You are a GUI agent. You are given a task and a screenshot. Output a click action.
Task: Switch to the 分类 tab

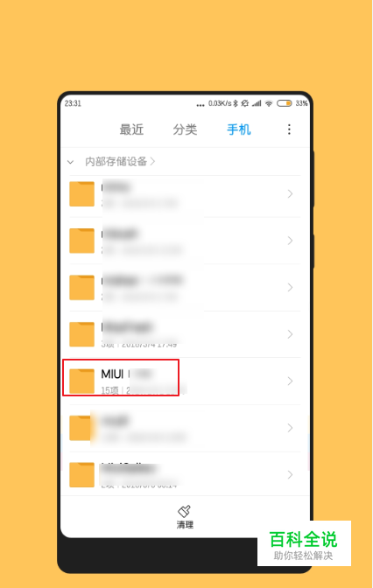185,129
